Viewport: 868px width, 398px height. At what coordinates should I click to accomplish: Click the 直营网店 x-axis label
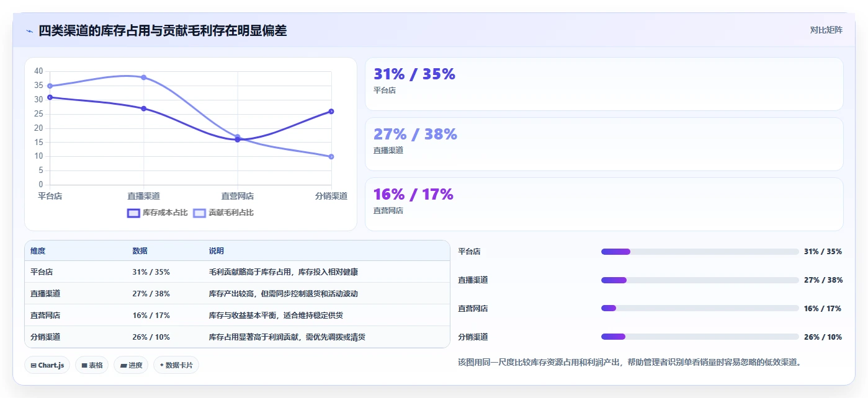coord(238,196)
